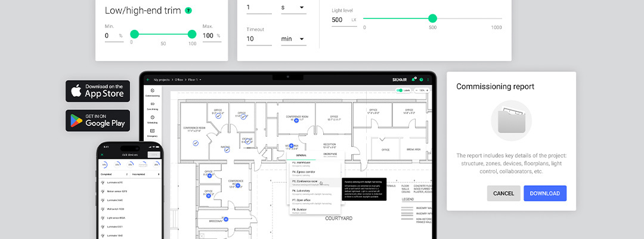
Task: Click the help icon beside Low/high-end trim
Action: tap(188, 11)
